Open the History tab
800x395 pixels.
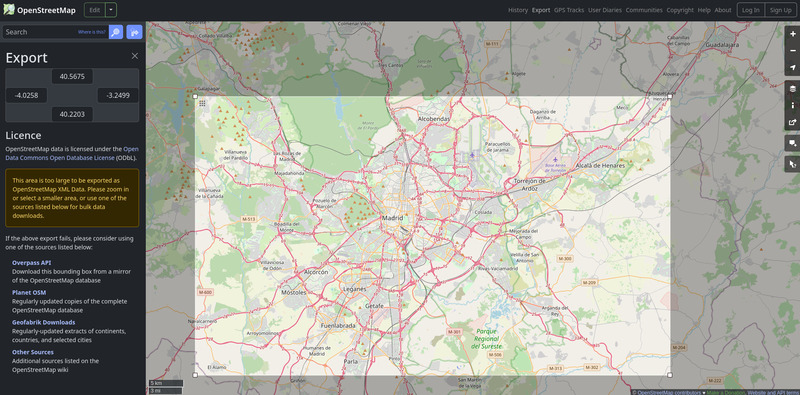click(518, 10)
